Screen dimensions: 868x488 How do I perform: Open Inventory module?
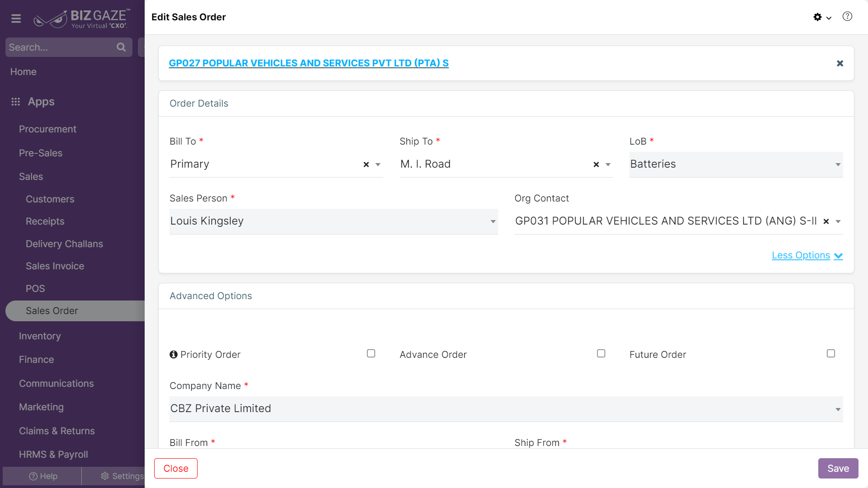[x=40, y=336]
